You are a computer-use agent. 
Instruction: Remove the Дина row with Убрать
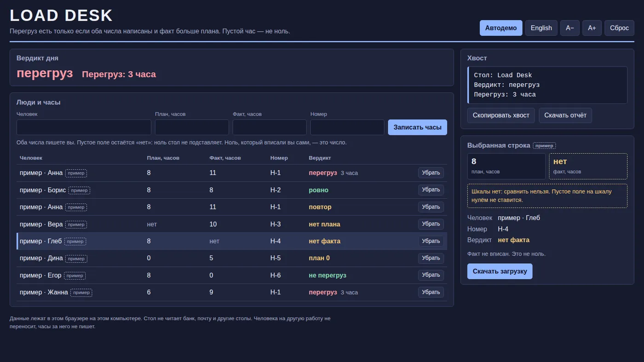pos(431,258)
